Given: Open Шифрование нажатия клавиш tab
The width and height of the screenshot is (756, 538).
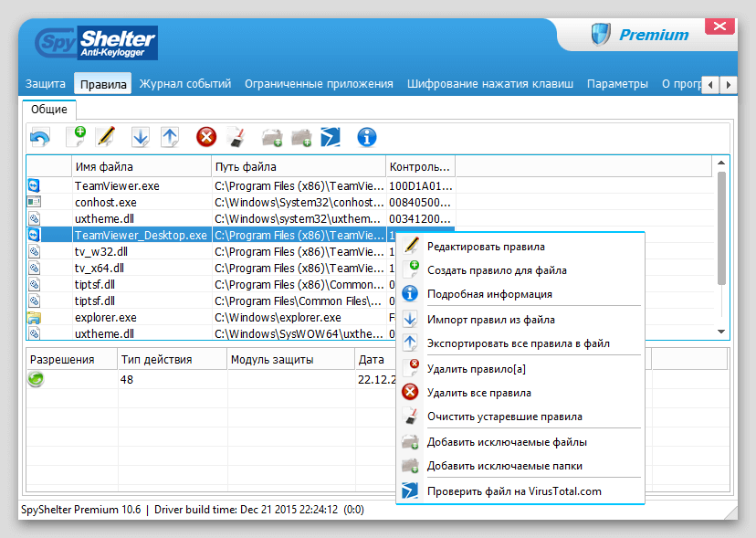Looking at the screenshot, I should (490, 83).
